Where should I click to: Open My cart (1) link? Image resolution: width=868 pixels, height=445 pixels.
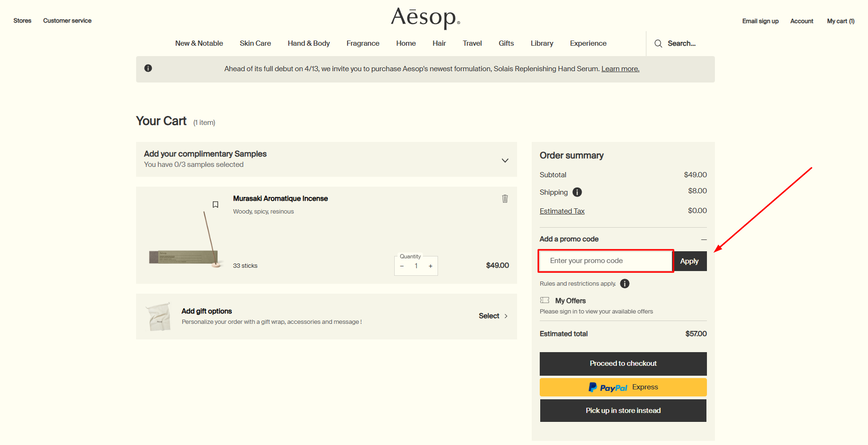tap(841, 21)
